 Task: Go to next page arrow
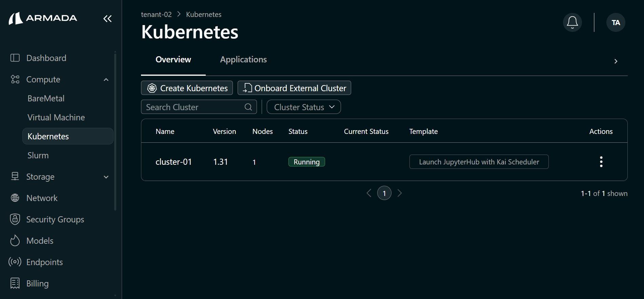pyautogui.click(x=400, y=193)
